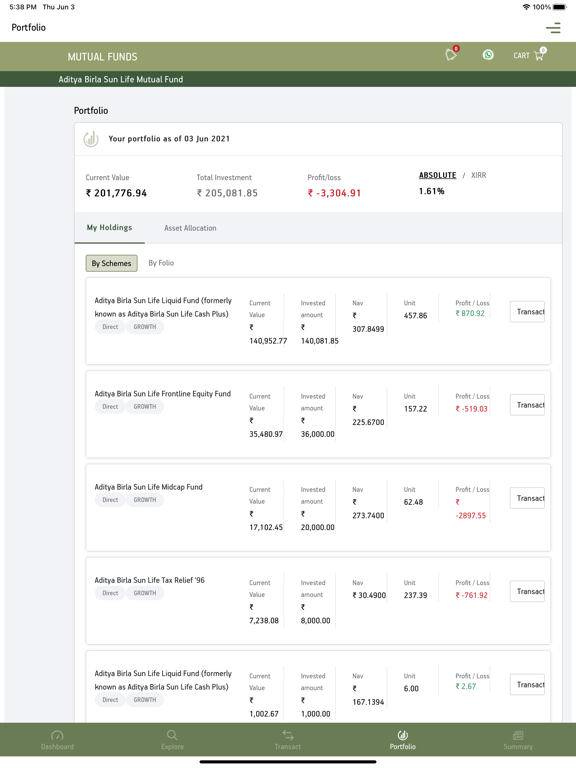Switch to My Holdings tab

click(109, 228)
